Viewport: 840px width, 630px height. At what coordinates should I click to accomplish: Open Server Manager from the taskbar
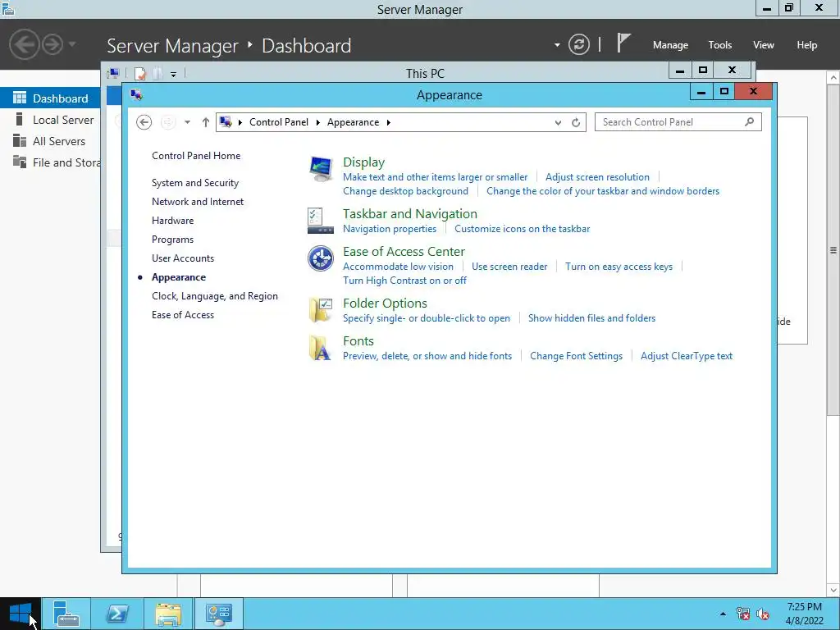coord(66,614)
